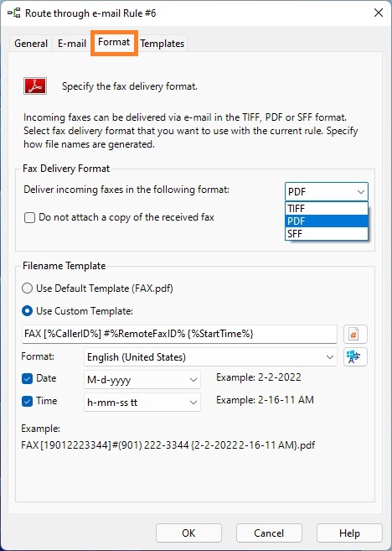Select Use Default Template radio button

[x=27, y=288]
